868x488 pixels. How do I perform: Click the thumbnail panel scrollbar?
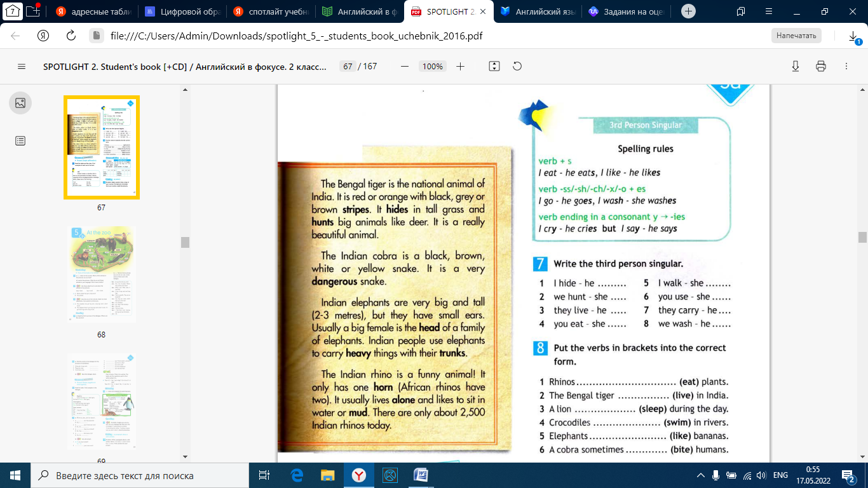pos(185,241)
